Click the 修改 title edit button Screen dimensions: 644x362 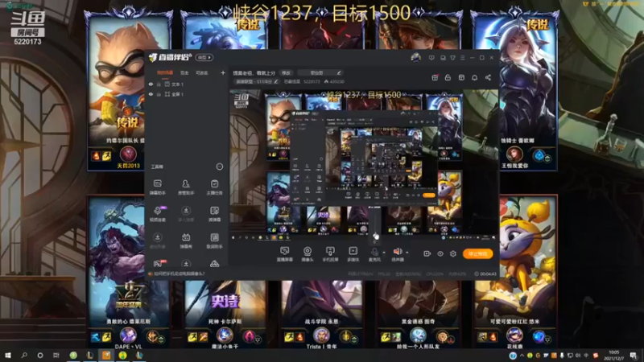(x=287, y=72)
